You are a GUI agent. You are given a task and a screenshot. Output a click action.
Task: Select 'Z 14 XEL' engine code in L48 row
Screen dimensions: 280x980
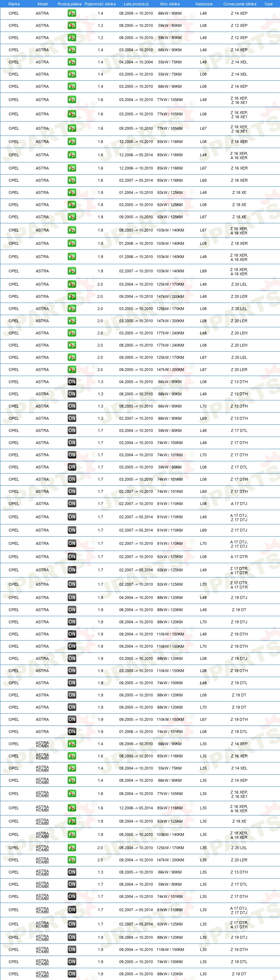(x=239, y=62)
